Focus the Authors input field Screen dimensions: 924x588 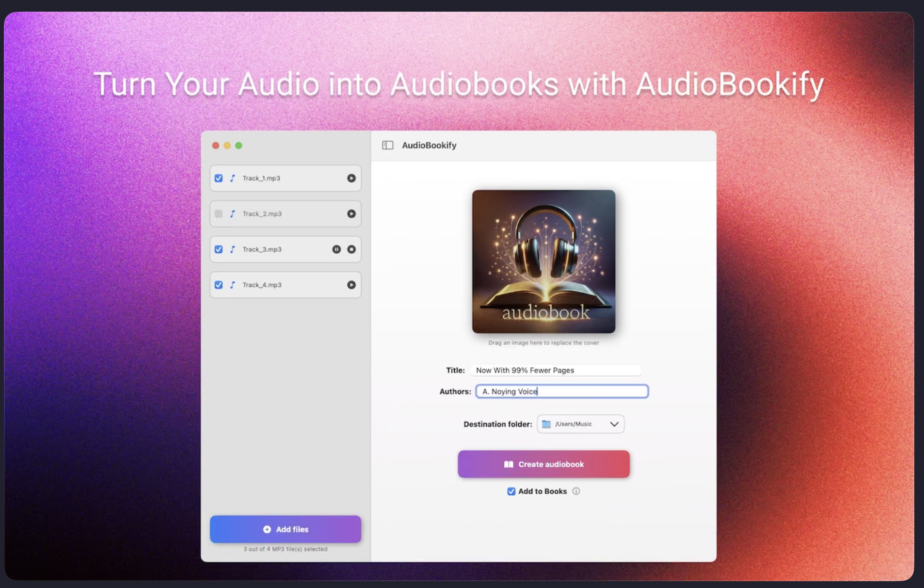point(562,392)
